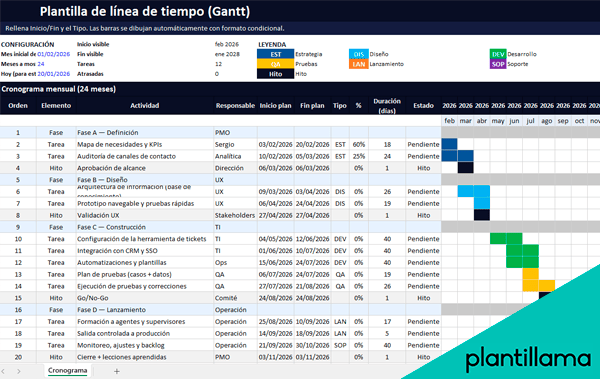Add a new sheet with the plus button
600x379 pixels.
pos(117,371)
